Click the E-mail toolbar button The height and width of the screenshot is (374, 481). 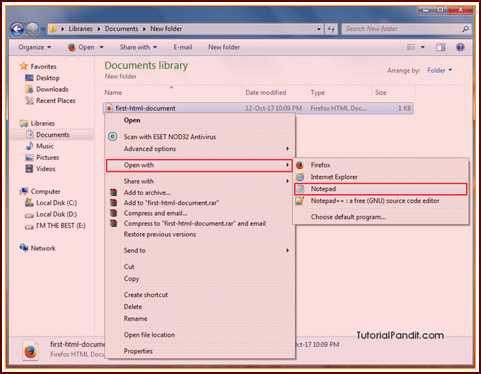(x=183, y=47)
